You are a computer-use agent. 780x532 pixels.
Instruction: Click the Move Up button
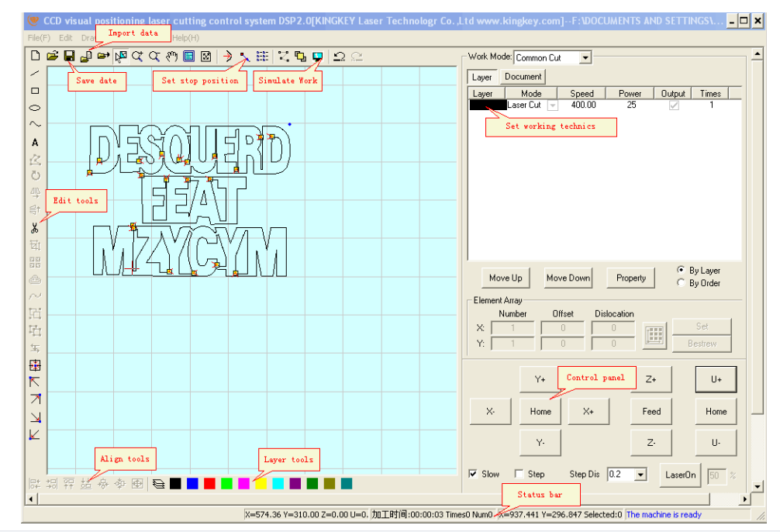click(506, 278)
